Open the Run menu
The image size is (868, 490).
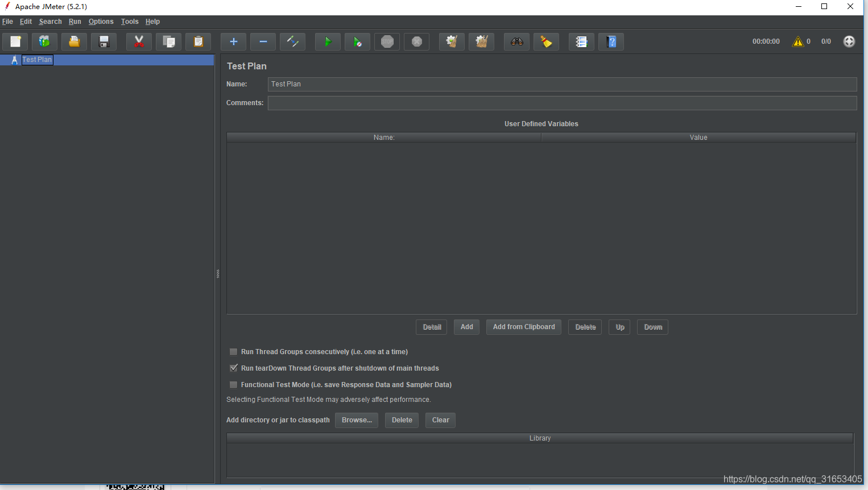point(75,22)
